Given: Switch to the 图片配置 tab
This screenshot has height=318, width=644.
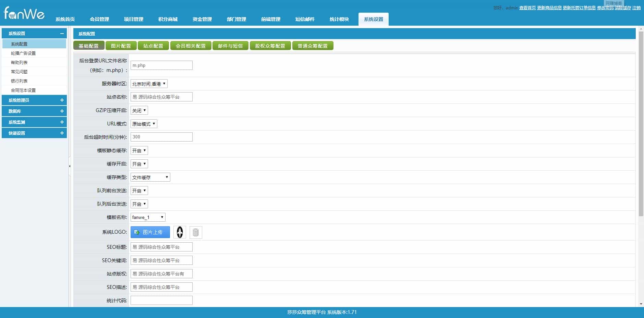Looking at the screenshot, I should pos(121,46).
